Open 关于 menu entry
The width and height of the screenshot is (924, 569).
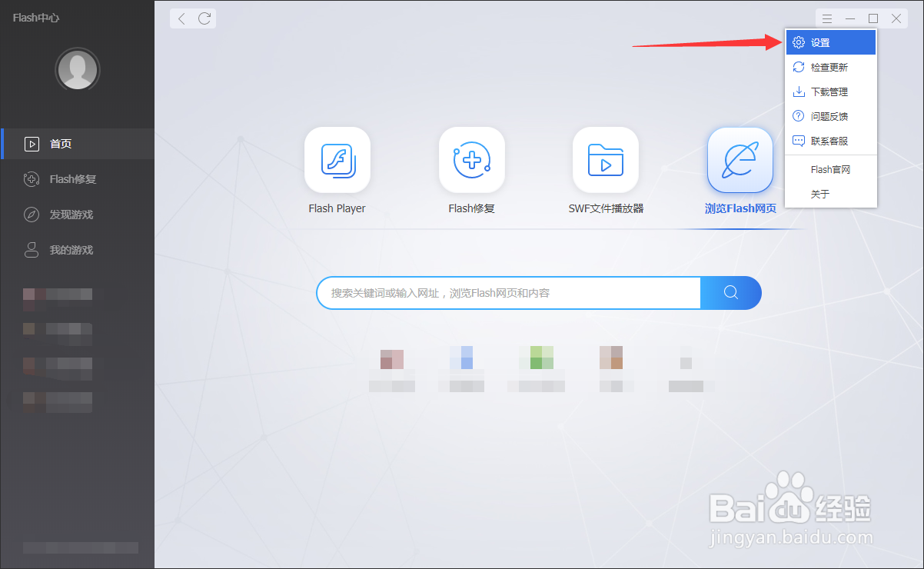pyautogui.click(x=831, y=194)
